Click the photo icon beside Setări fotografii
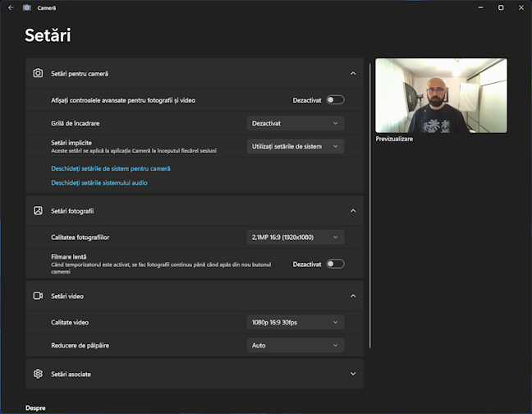The width and height of the screenshot is (532, 414). (x=38, y=210)
